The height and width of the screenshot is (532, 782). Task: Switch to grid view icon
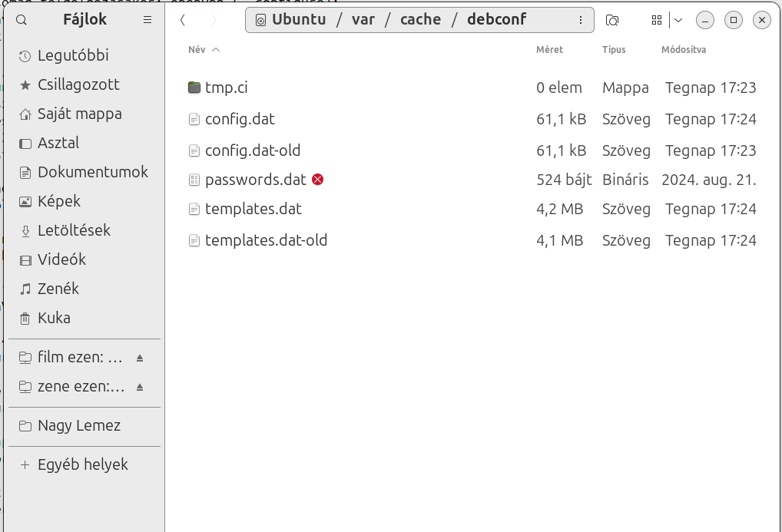click(656, 20)
